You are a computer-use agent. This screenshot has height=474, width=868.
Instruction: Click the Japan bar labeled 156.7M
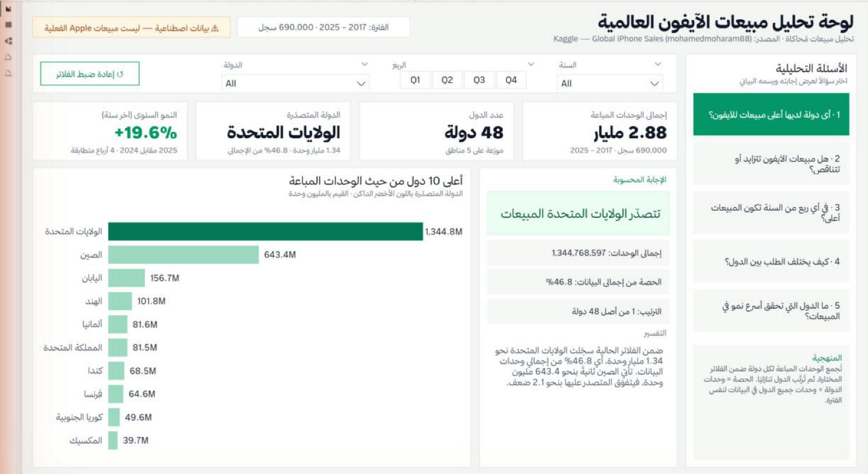(127, 278)
